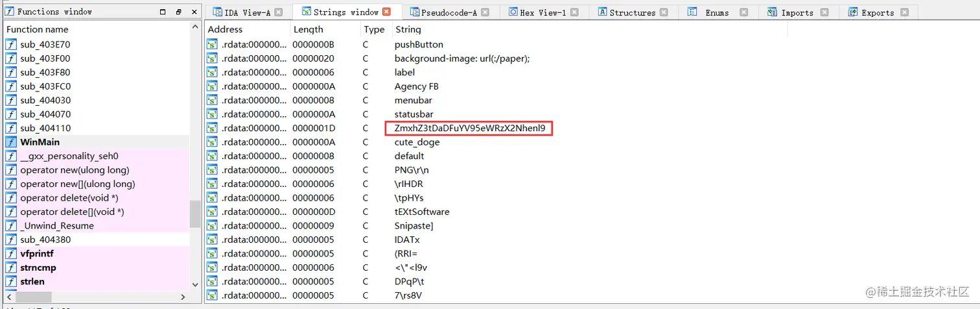980x309 pixels.
Task: Close the Enums tab
Action: 743,12
